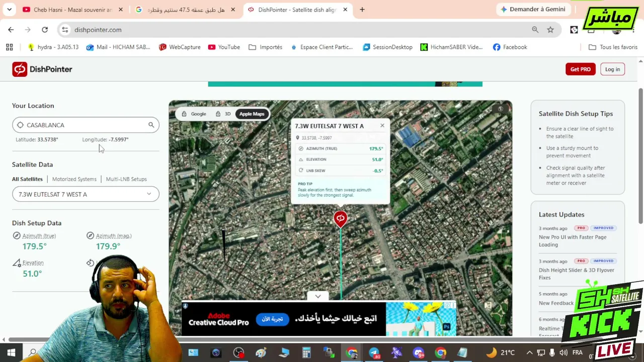
Task: Switch to the Motorized Systems tab
Action: (x=74, y=179)
